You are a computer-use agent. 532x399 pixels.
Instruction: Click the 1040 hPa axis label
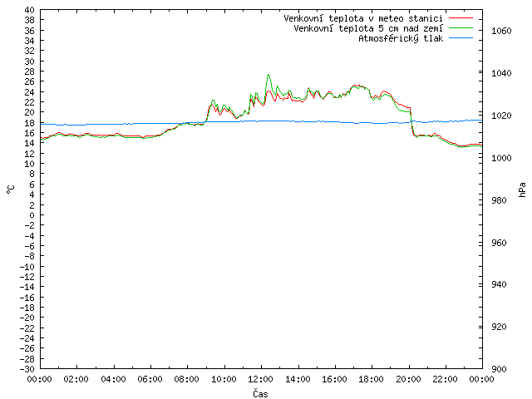click(x=501, y=73)
